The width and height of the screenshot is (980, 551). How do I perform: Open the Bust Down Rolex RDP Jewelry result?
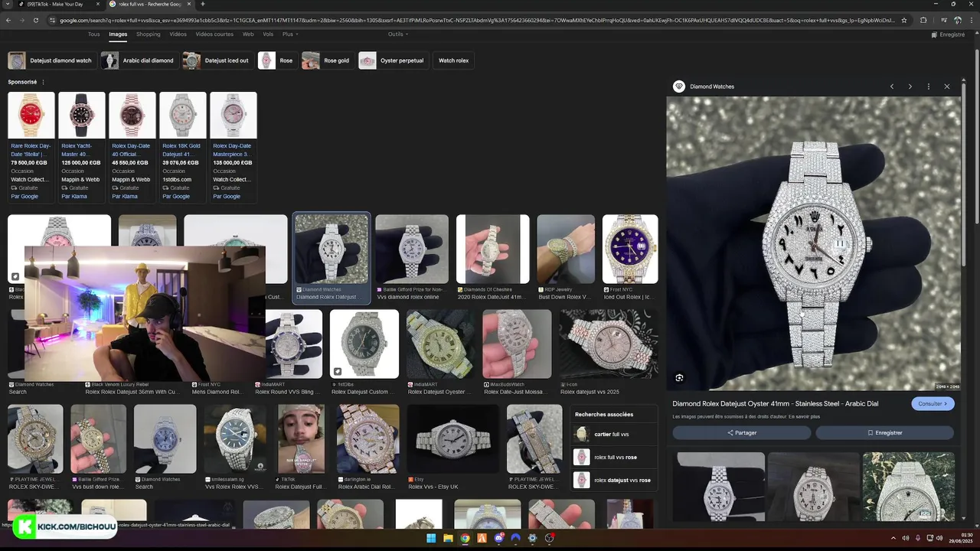pyautogui.click(x=565, y=258)
